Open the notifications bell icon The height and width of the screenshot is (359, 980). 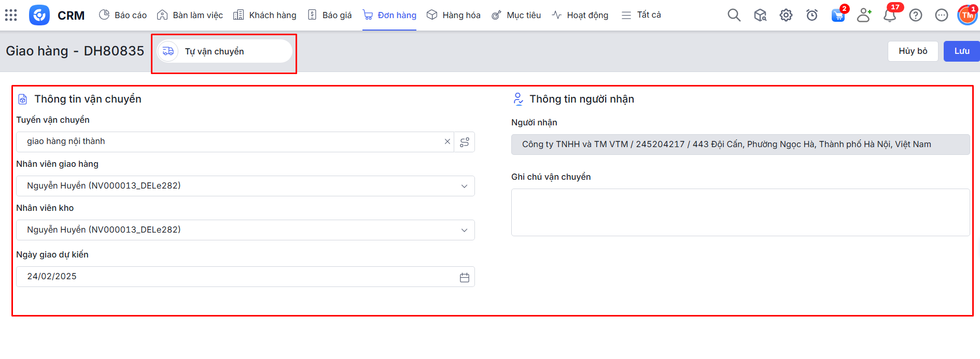click(x=890, y=16)
